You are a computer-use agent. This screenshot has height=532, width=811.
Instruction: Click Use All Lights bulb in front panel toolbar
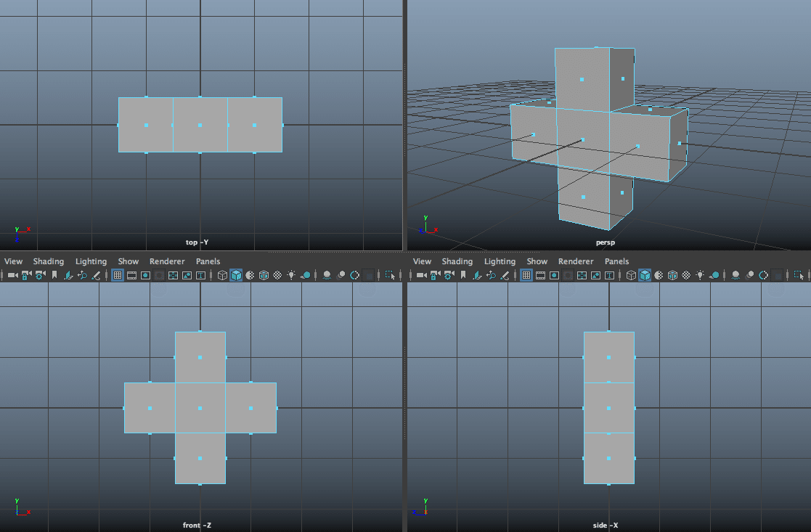coord(292,275)
